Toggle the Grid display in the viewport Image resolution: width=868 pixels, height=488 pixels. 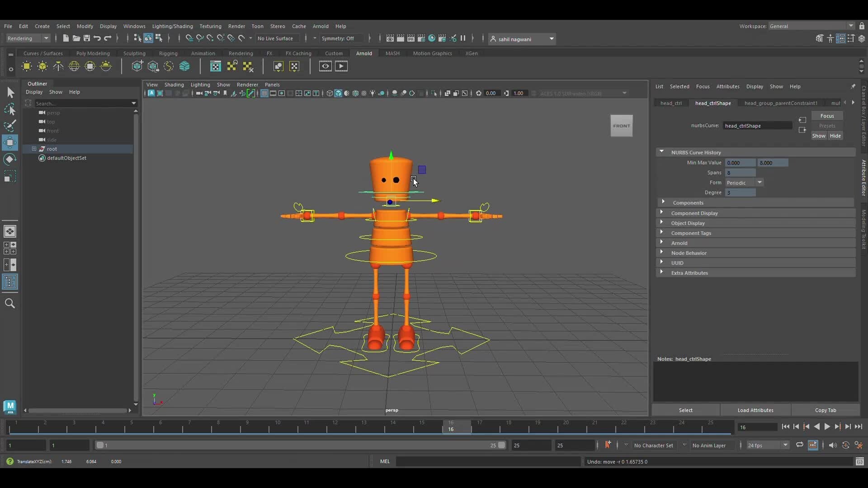point(264,94)
